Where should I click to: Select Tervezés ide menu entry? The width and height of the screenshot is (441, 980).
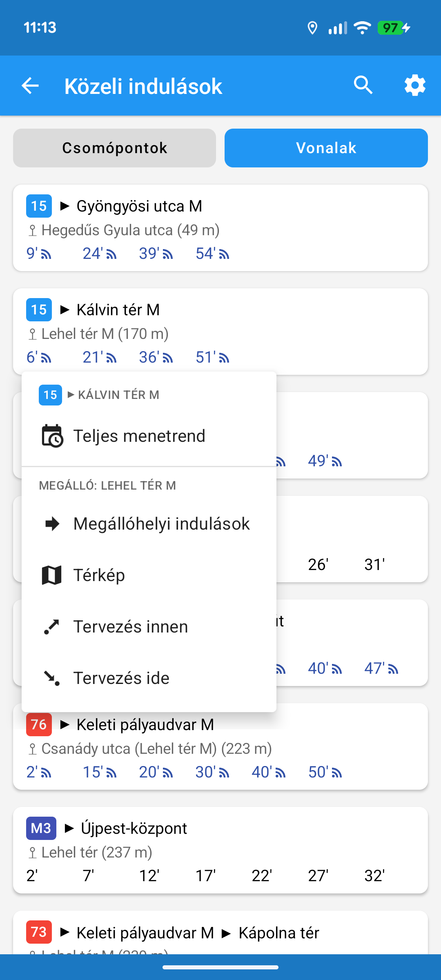[121, 678]
